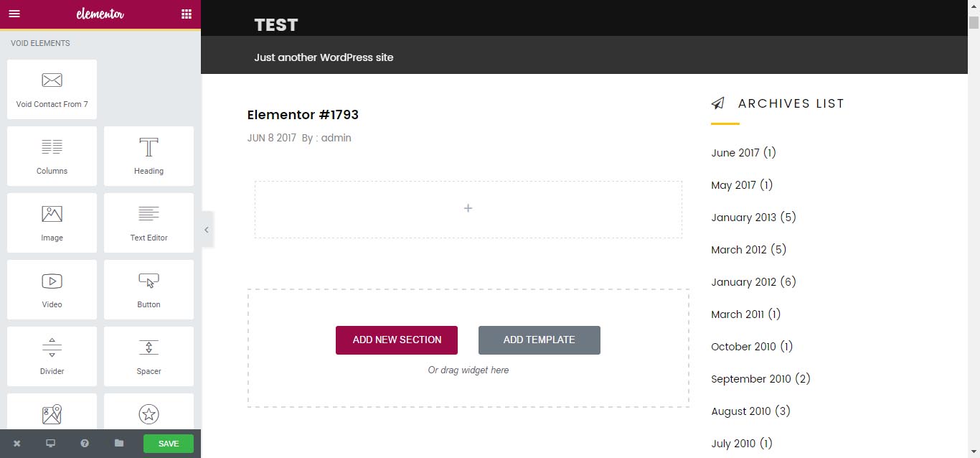Screen dimensions: 980x458
Task: Select the Heading widget
Action: [149, 156]
